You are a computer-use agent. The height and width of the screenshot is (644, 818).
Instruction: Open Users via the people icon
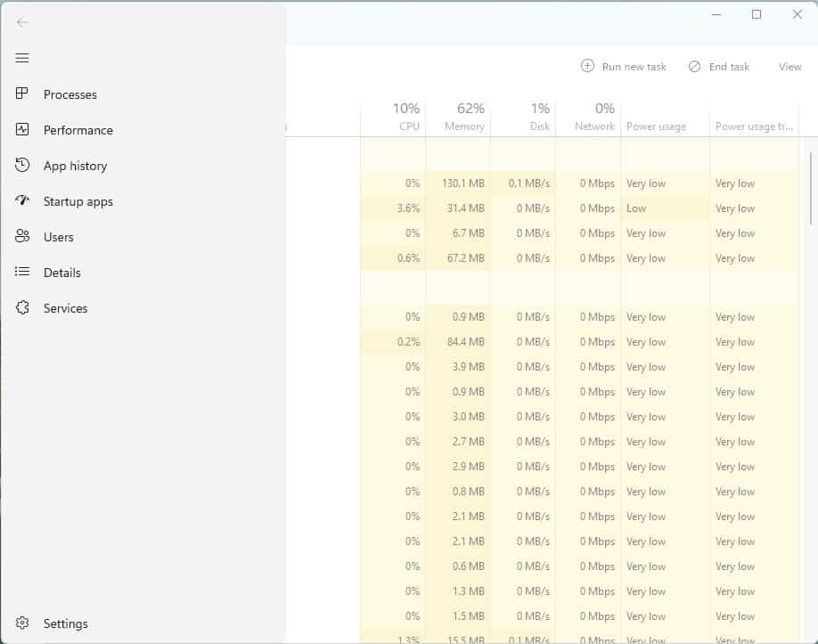pos(21,237)
